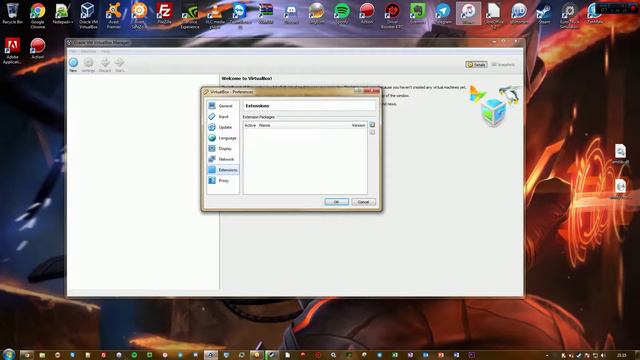Image resolution: width=640 pixels, height=360 pixels.
Task: Open the Update preferences section
Action: (x=222, y=127)
